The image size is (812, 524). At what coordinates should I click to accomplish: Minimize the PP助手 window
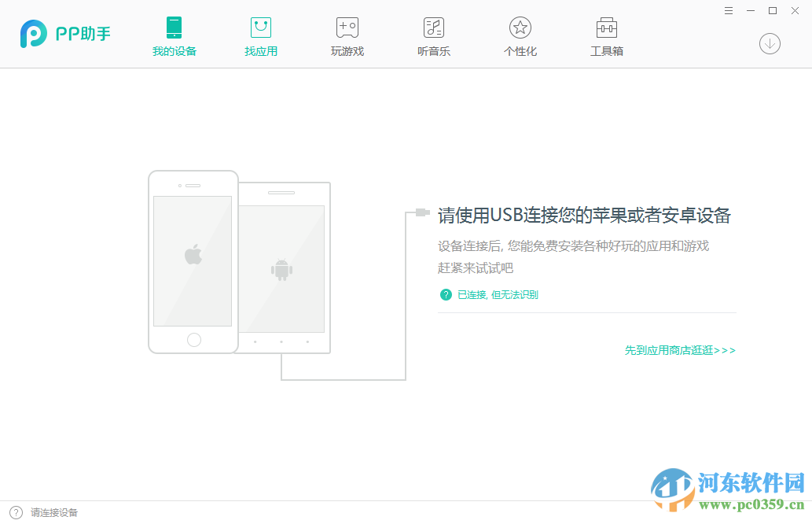[751, 10]
